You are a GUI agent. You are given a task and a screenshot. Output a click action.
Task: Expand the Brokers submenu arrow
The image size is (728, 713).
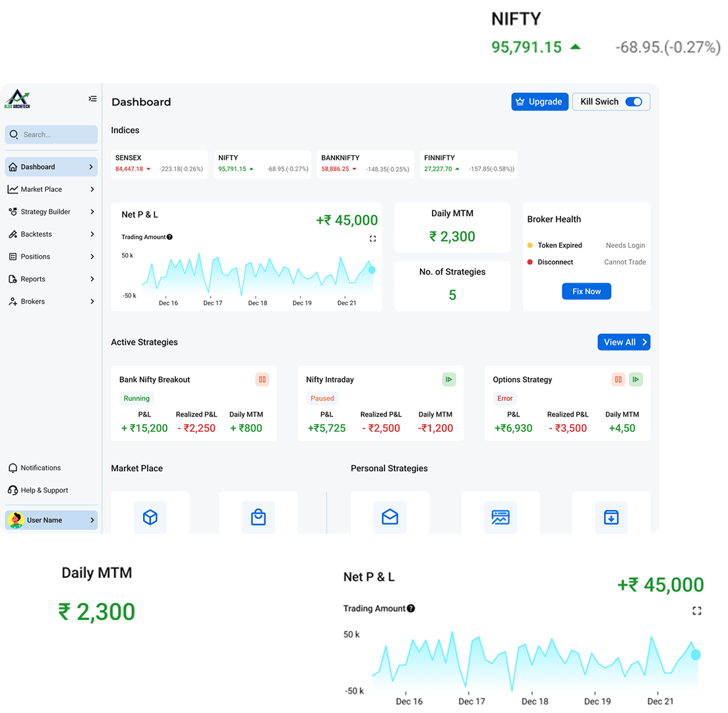tap(92, 302)
